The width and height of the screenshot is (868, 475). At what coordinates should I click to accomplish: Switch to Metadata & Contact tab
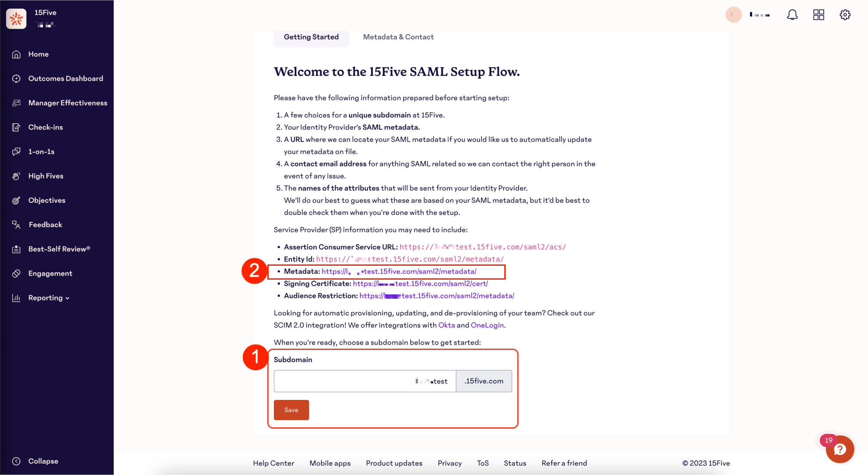[x=398, y=37]
